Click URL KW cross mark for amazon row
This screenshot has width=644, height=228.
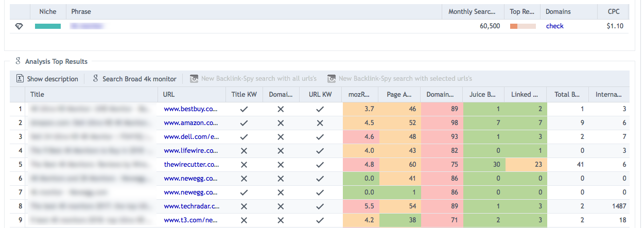pos(320,123)
